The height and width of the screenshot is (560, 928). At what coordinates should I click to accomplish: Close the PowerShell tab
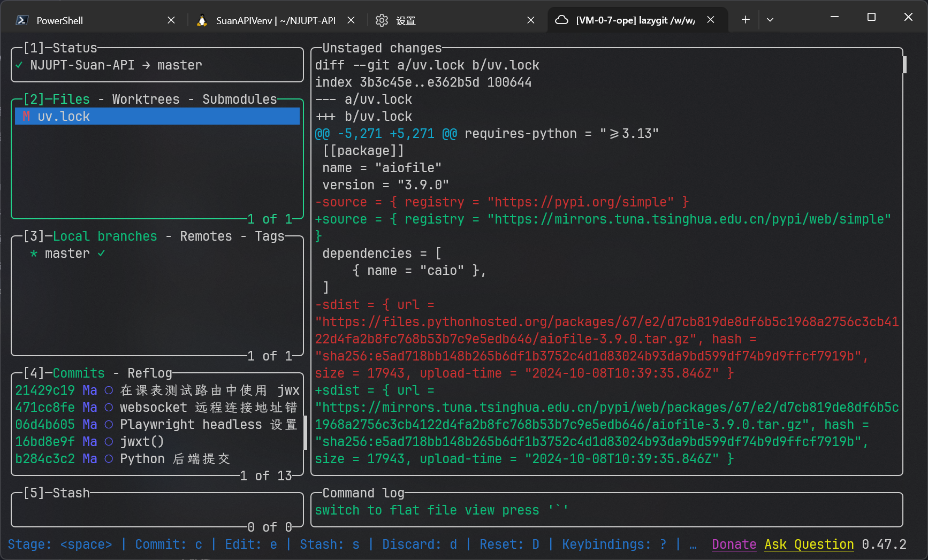click(171, 20)
